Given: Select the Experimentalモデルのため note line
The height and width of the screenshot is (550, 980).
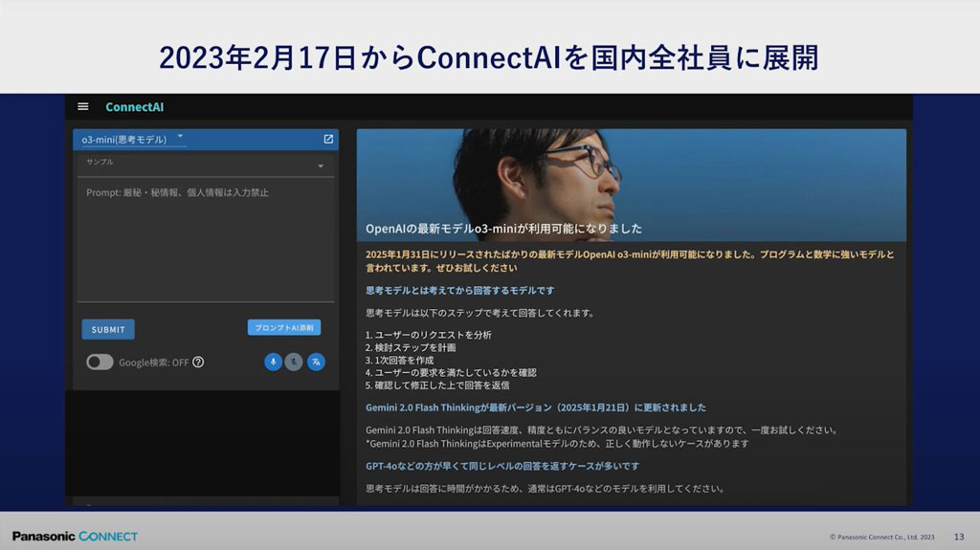Looking at the screenshot, I should coord(558,443).
